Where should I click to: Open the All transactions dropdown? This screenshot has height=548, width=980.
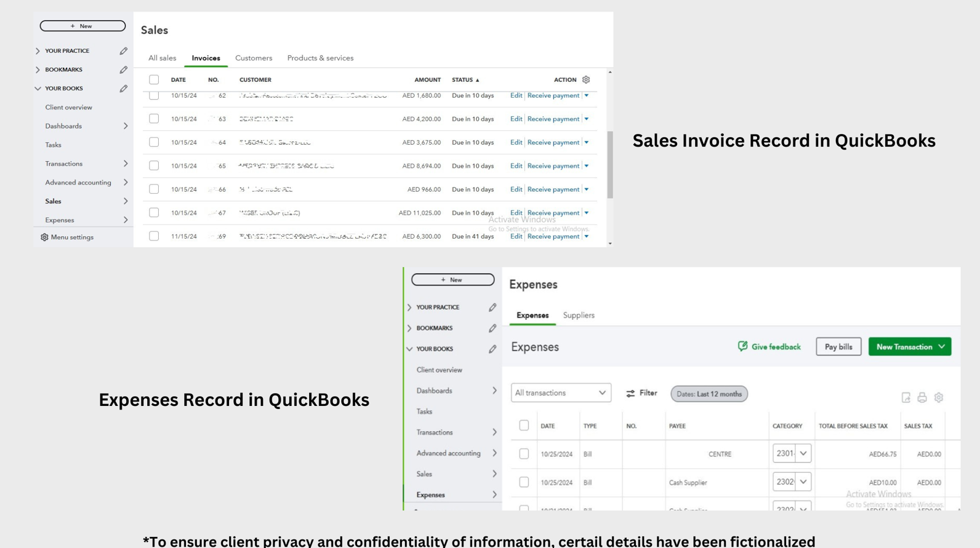561,393
